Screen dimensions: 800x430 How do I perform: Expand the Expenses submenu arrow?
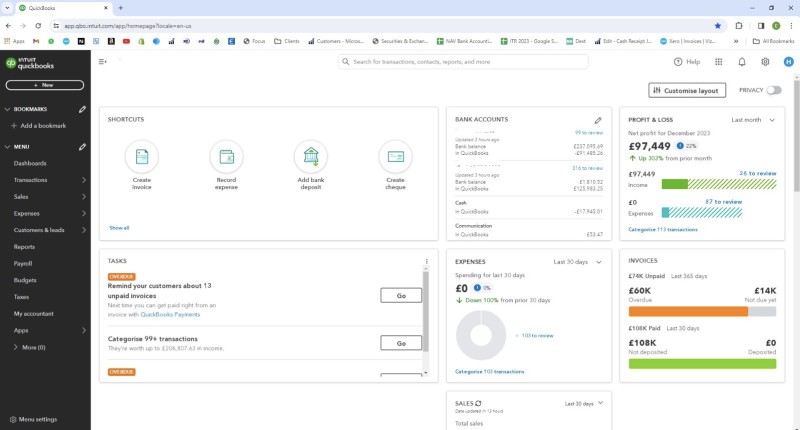84,214
